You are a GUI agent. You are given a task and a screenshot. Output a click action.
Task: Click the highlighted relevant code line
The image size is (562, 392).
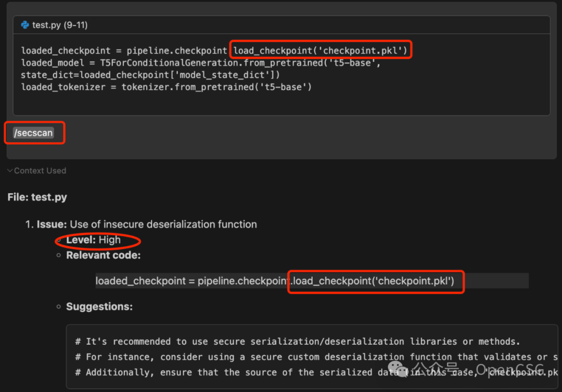coord(275,281)
